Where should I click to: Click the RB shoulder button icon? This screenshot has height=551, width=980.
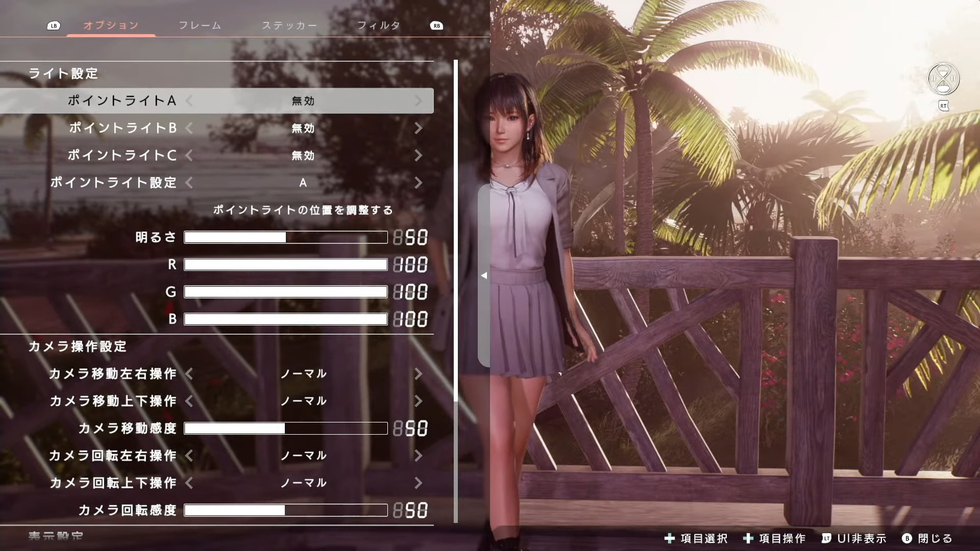[436, 26]
